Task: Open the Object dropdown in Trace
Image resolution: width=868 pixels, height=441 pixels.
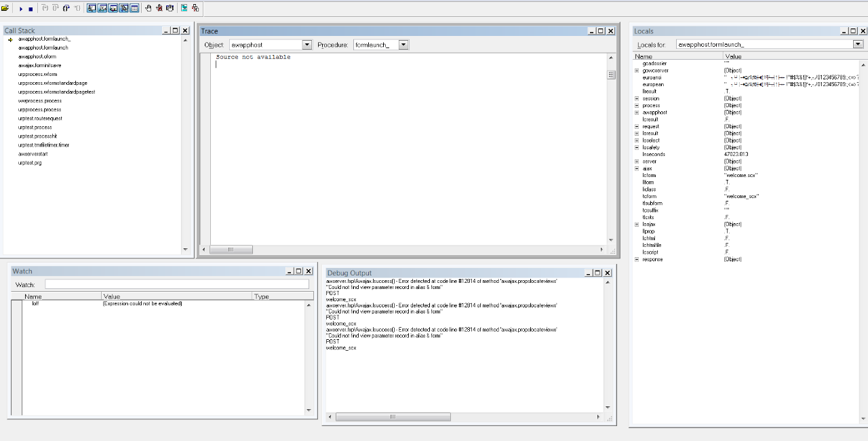Action: tap(307, 45)
